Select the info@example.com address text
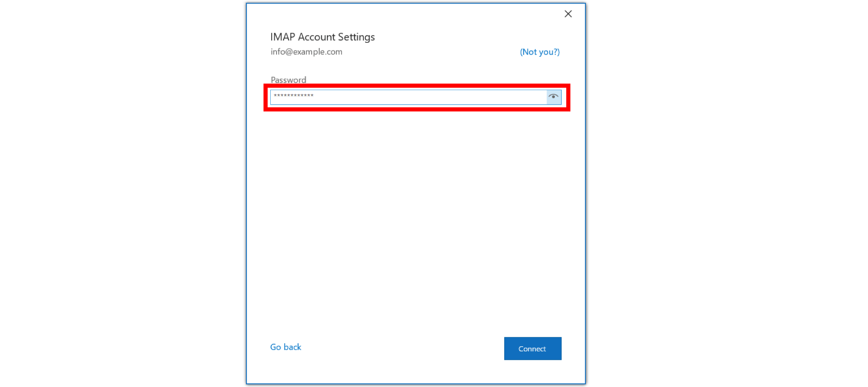This screenshot has height=387, width=868. pos(306,52)
